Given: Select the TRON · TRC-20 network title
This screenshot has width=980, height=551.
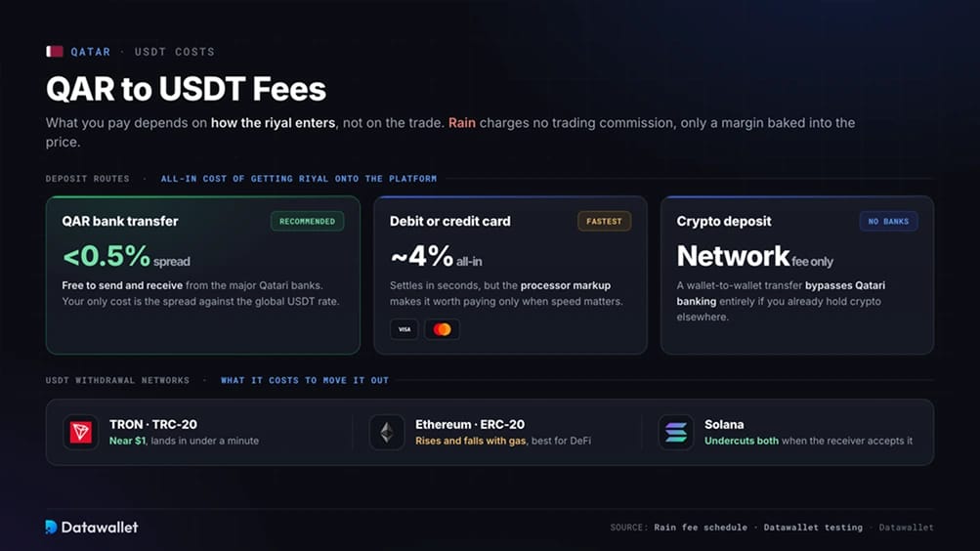Looking at the screenshot, I should tap(153, 424).
